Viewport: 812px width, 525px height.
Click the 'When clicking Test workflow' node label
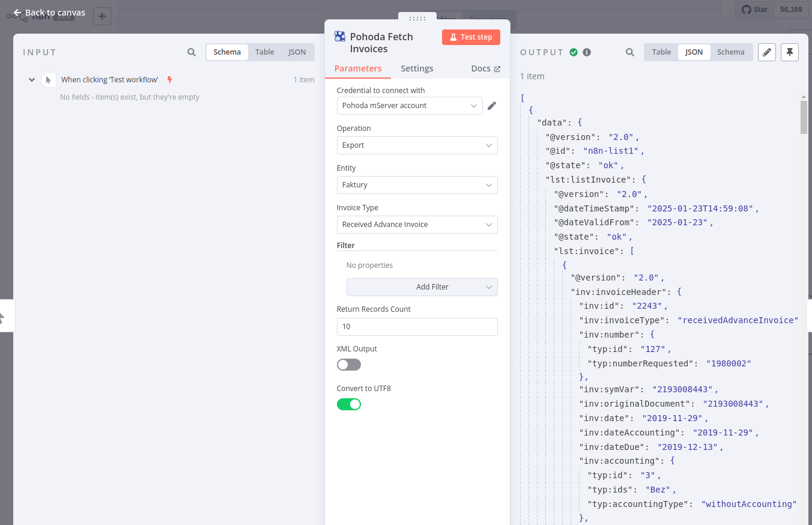tap(110, 80)
